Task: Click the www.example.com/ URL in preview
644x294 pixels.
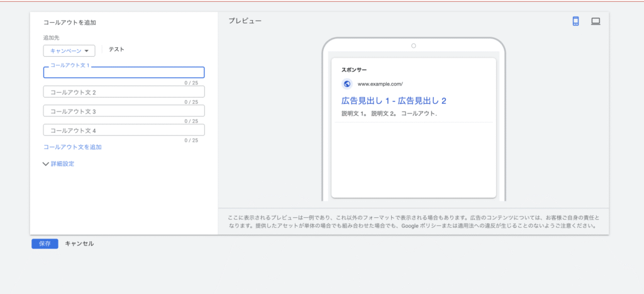Action: [380, 84]
